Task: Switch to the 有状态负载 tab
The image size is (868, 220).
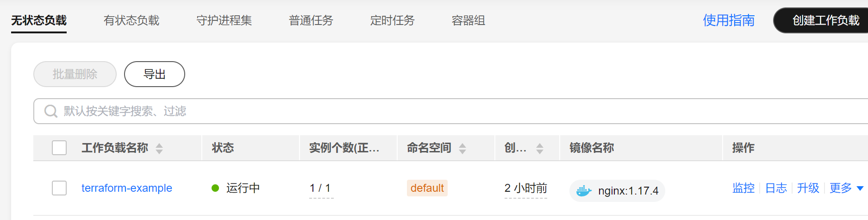Action: 131,20
